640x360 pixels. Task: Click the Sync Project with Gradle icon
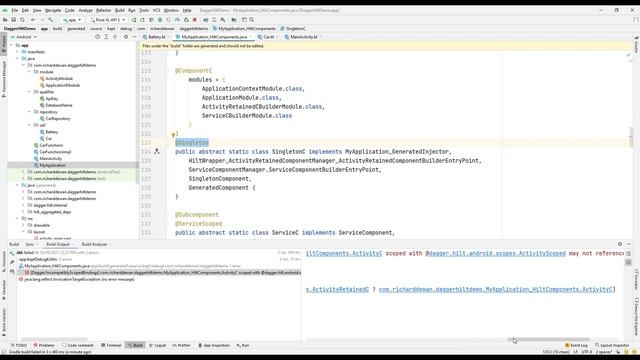(205, 20)
